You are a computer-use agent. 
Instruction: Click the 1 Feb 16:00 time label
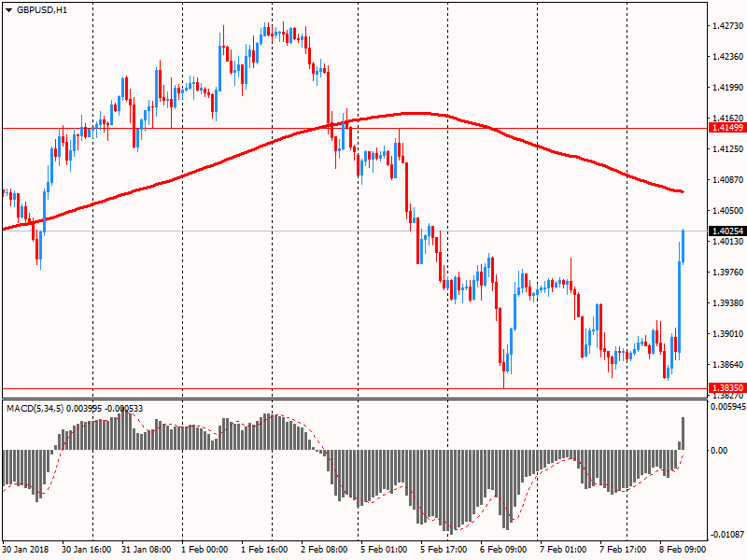point(264,549)
